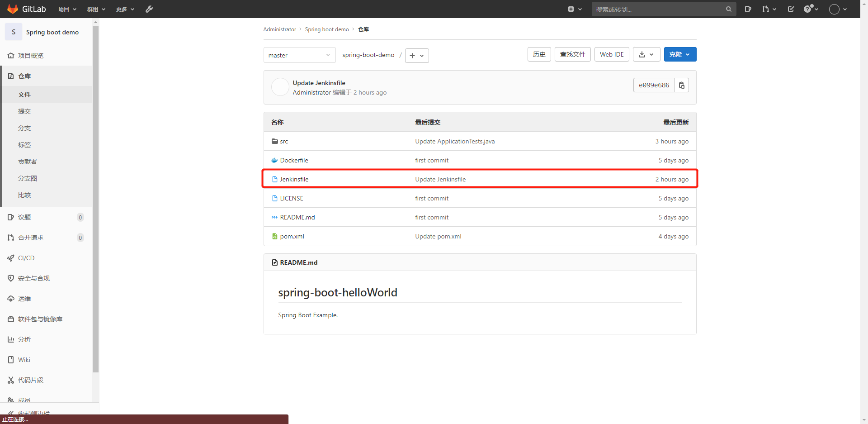Click the 分析 analytics chart icon

point(11,339)
